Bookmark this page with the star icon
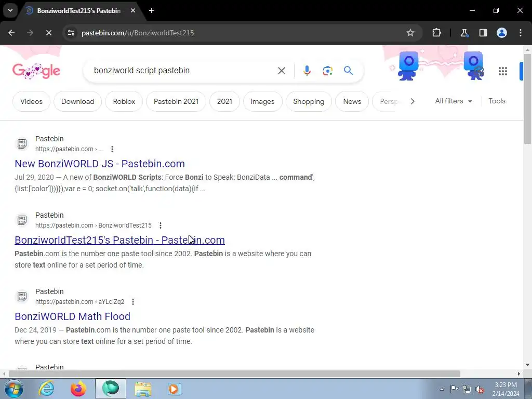 click(410, 33)
